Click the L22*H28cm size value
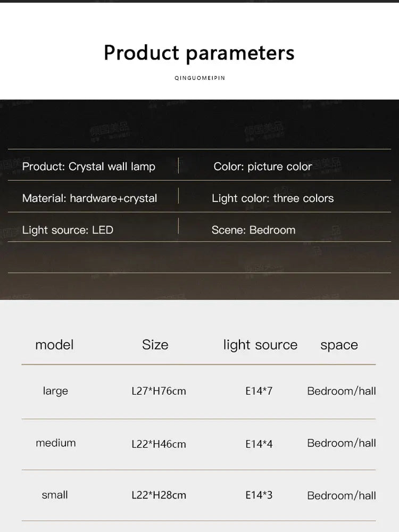 pyautogui.click(x=159, y=495)
